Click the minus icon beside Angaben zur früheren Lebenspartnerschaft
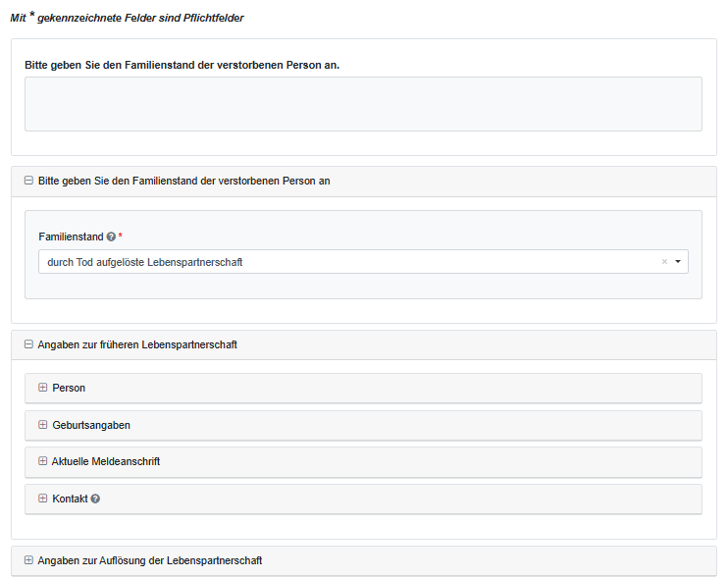This screenshot has width=728, height=578. pyautogui.click(x=28, y=344)
